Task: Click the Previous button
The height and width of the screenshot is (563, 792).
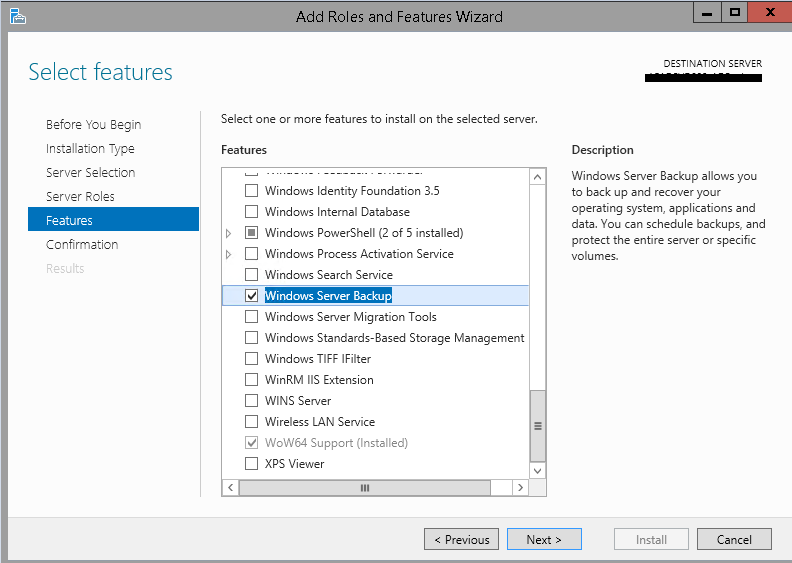Action: coord(461,539)
